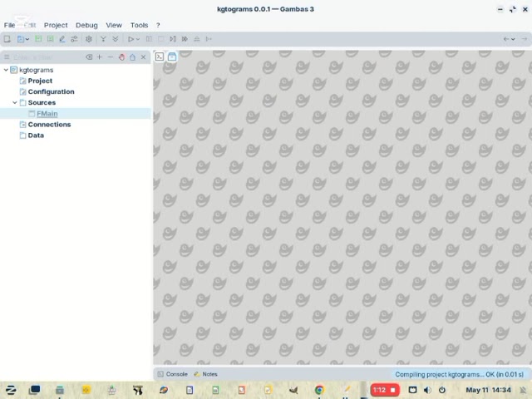Screen dimensions: 532x399
Task: Toggle the terminal console button in workspace
Action: (160, 57)
